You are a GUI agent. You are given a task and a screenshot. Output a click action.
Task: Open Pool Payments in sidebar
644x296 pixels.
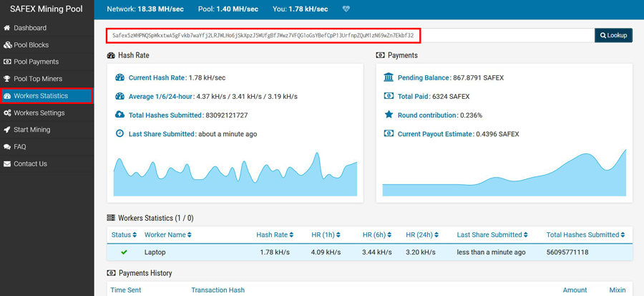[x=47, y=62]
